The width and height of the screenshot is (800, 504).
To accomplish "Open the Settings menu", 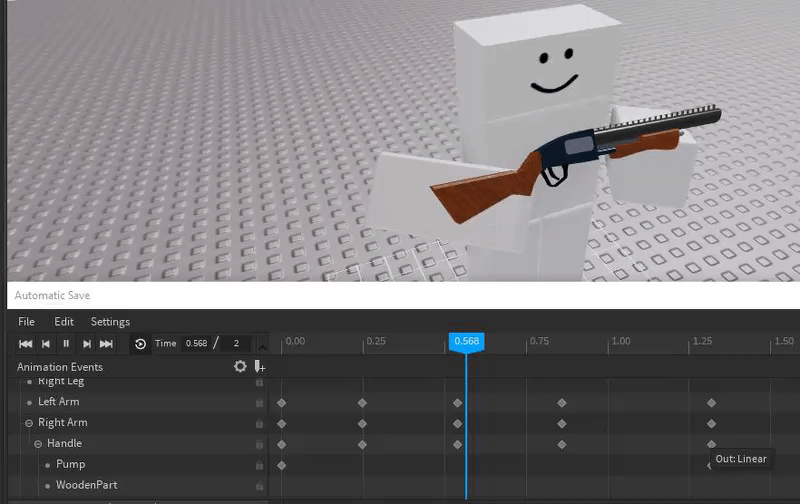I will click(110, 322).
